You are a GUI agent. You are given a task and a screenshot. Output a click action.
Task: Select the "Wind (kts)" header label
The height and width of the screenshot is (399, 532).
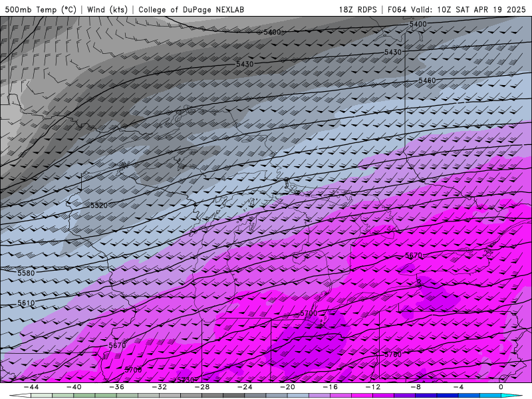(x=107, y=9)
